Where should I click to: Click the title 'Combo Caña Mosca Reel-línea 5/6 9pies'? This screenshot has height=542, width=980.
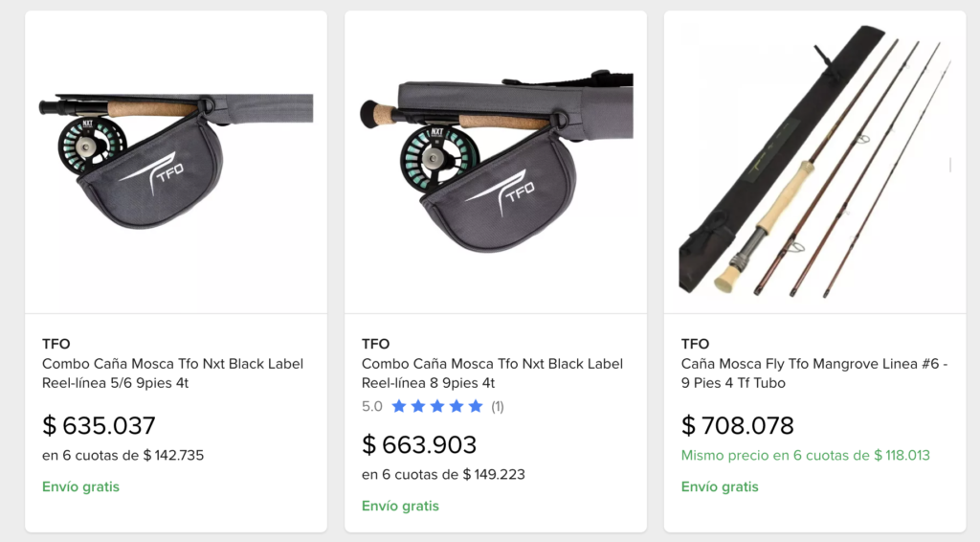click(172, 373)
